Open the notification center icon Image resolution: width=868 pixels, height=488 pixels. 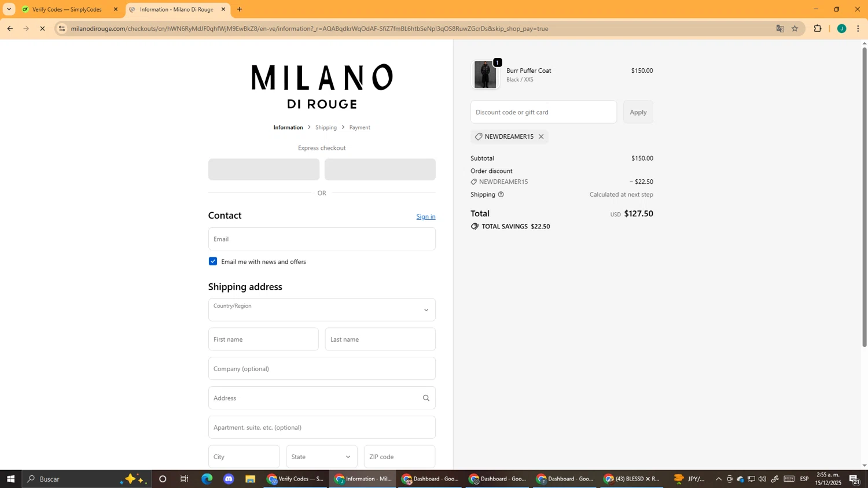pos(854,479)
